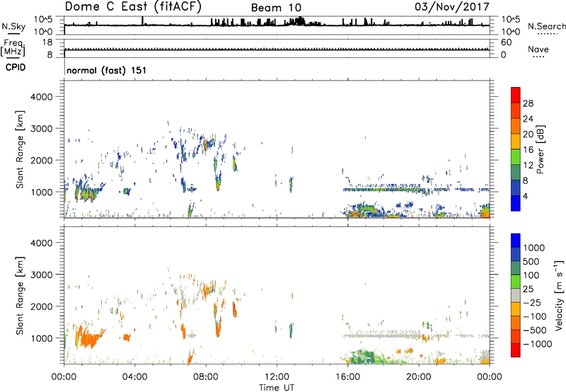Click the '-1000' tick on the velocity colorbar
Image resolution: width=566 pixels, height=392 pixels.
(x=538, y=344)
